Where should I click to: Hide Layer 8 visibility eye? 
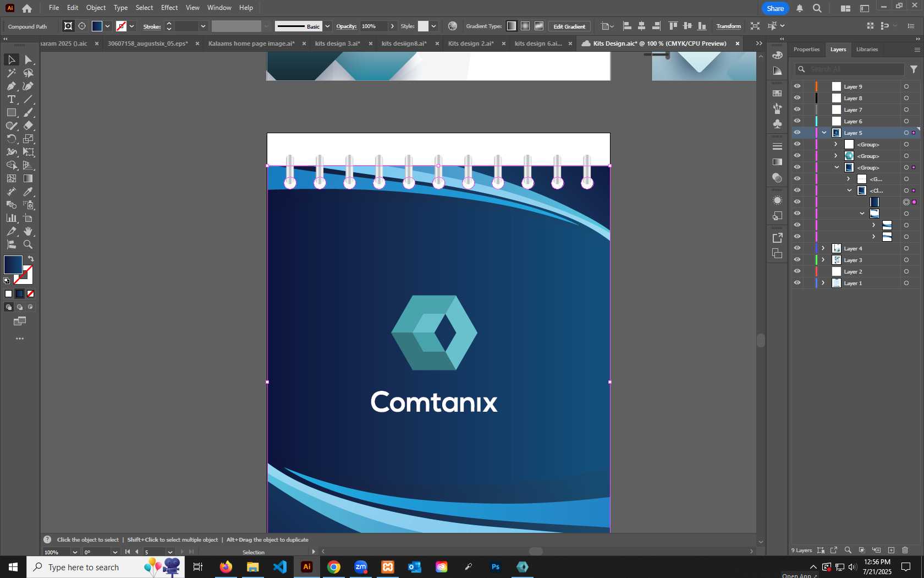coord(797,98)
